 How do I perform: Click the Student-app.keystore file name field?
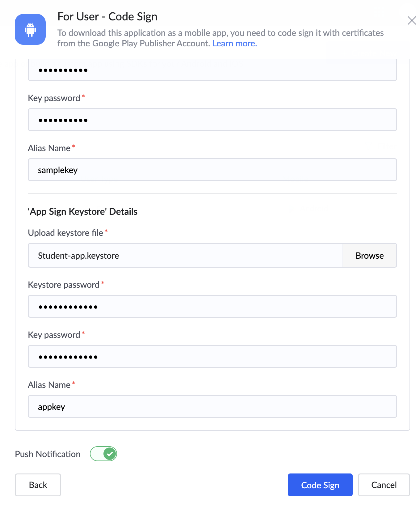(x=185, y=256)
